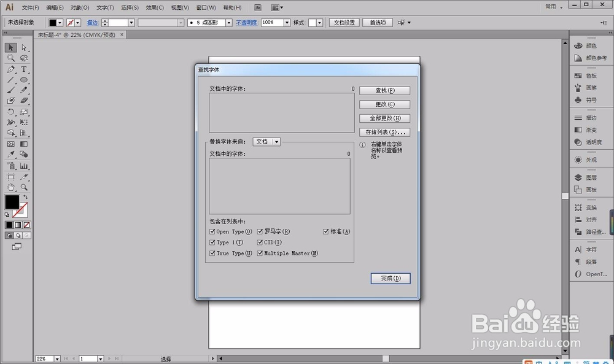Click the control bar fill swatch
Image resolution: width=614 pixels, height=364 pixels.
coord(52,23)
